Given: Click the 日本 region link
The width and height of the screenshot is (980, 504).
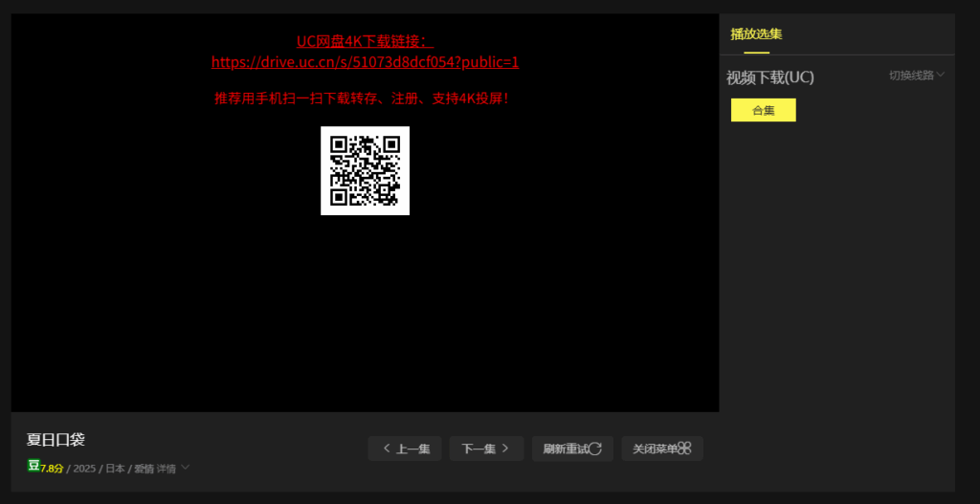Looking at the screenshot, I should coord(115,469).
